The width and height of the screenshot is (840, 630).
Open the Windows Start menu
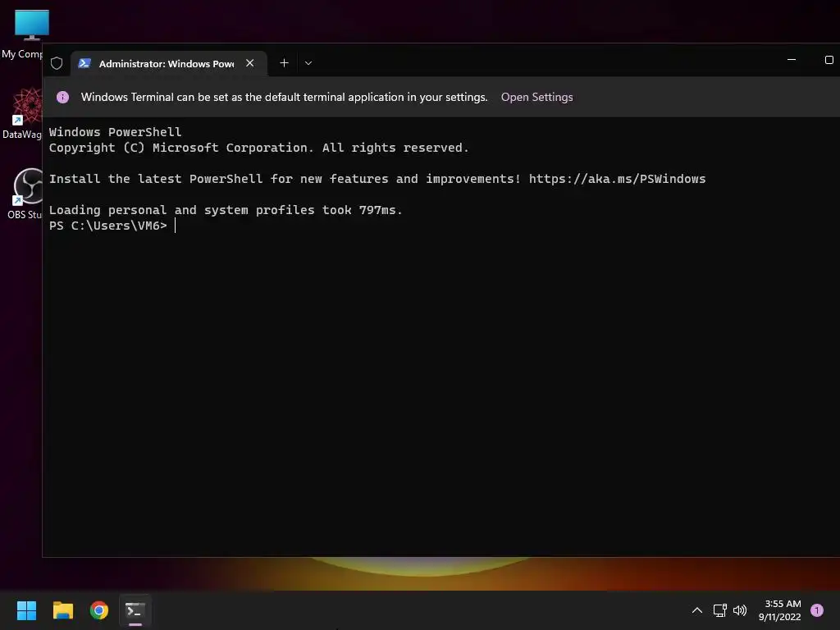[26, 610]
